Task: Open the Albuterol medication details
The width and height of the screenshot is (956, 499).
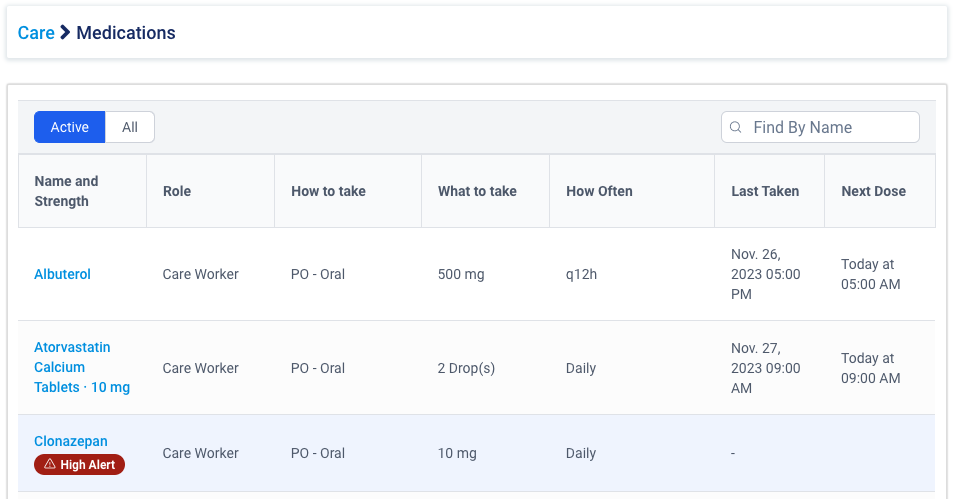Action: click(62, 274)
